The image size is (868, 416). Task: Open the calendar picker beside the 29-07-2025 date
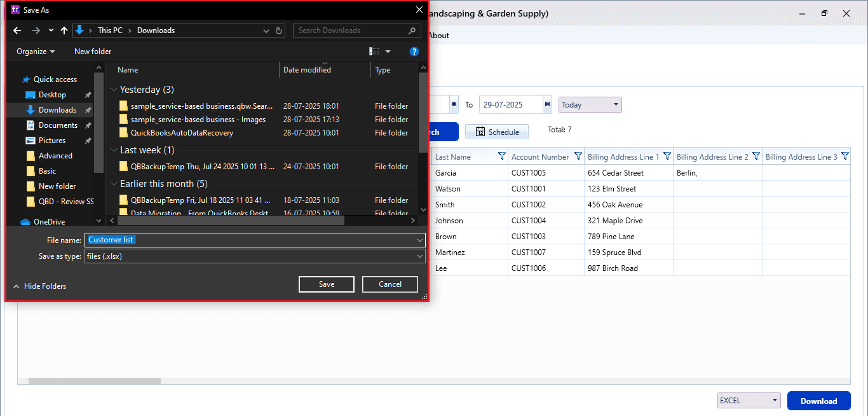pyautogui.click(x=547, y=104)
